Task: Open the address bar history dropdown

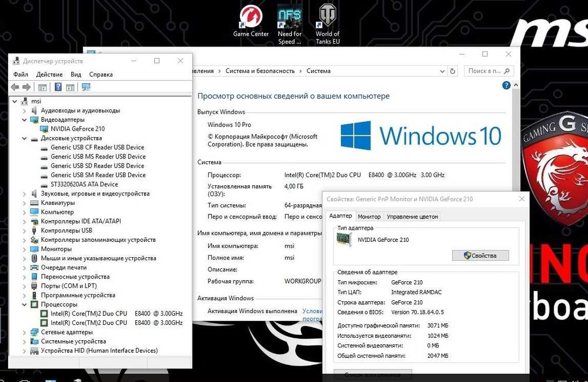Action: pyautogui.click(x=442, y=71)
